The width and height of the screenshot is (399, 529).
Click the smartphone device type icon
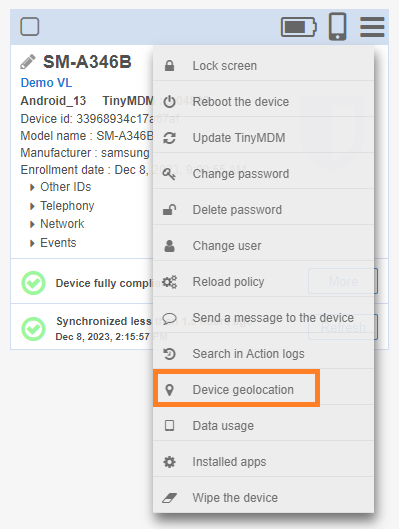click(338, 26)
